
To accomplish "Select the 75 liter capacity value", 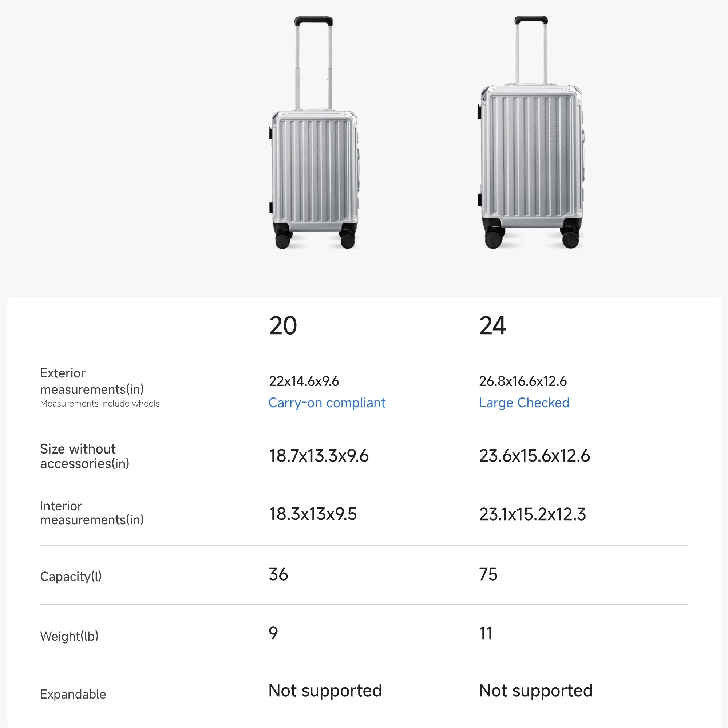I will pos(488,574).
